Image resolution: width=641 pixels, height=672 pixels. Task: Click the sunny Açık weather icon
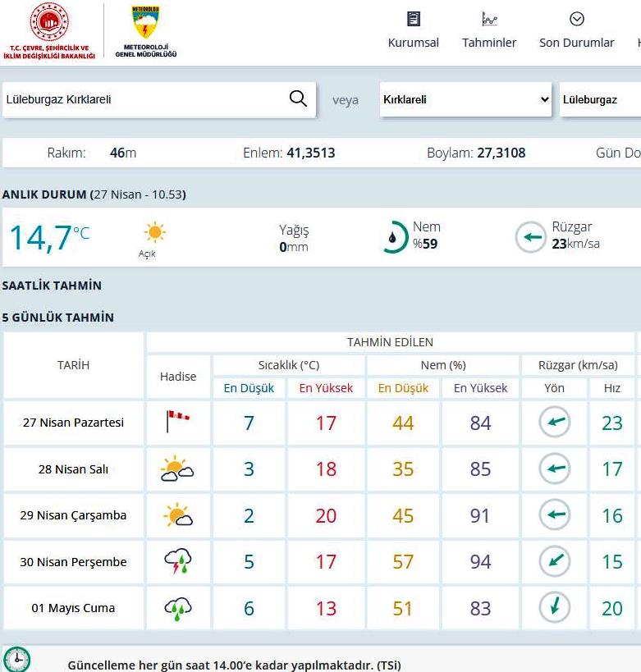pyautogui.click(x=154, y=233)
